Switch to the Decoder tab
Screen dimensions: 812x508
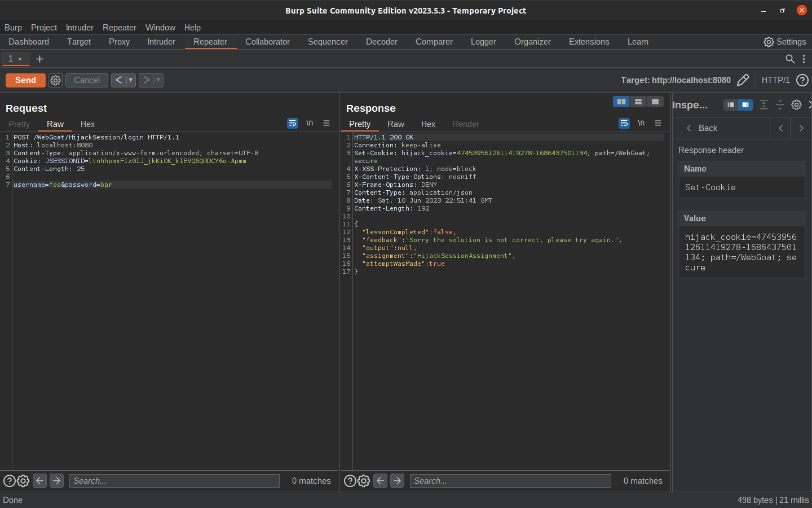382,42
